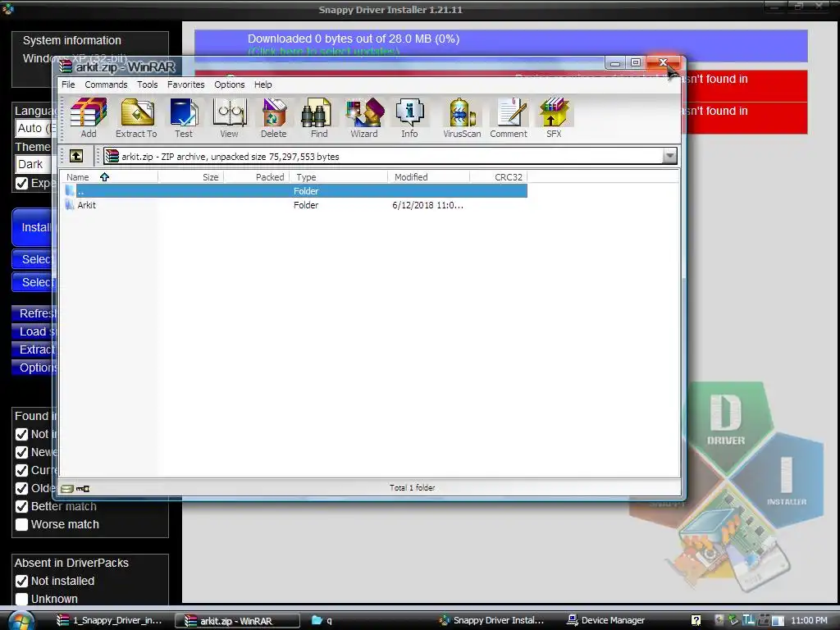Sort by the Modified column header
Screen dimensions: 840x630
coord(428,177)
